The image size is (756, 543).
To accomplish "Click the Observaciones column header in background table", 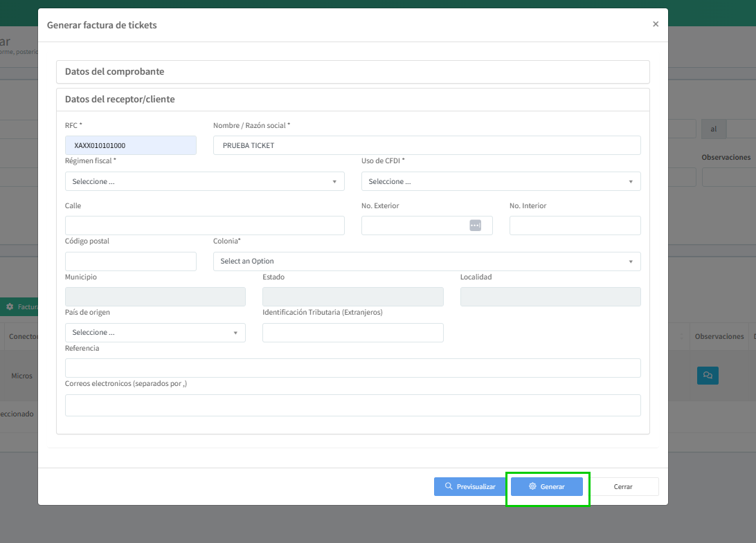I will (x=719, y=336).
